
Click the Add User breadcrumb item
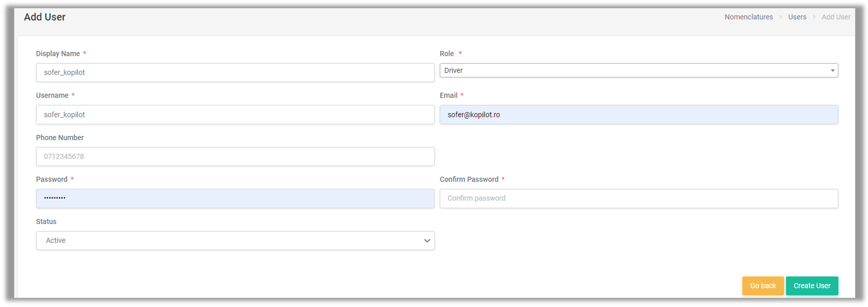(x=836, y=17)
